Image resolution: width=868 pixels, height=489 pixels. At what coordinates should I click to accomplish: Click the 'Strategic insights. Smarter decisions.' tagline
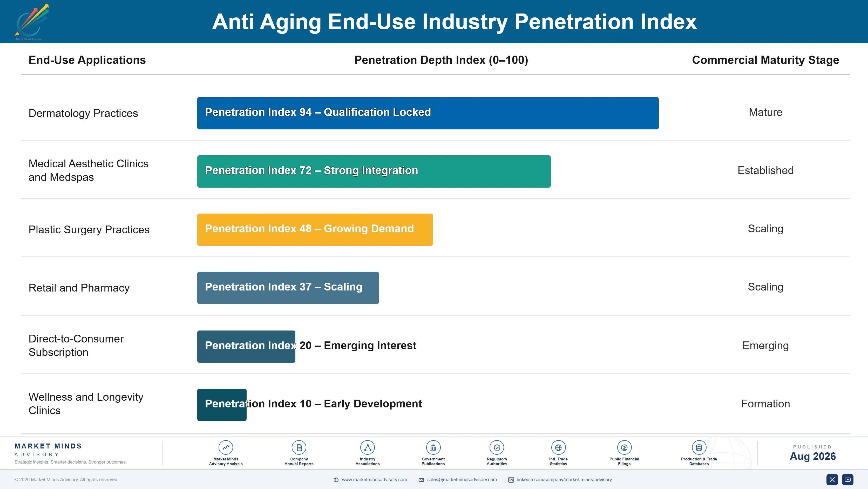70,462
